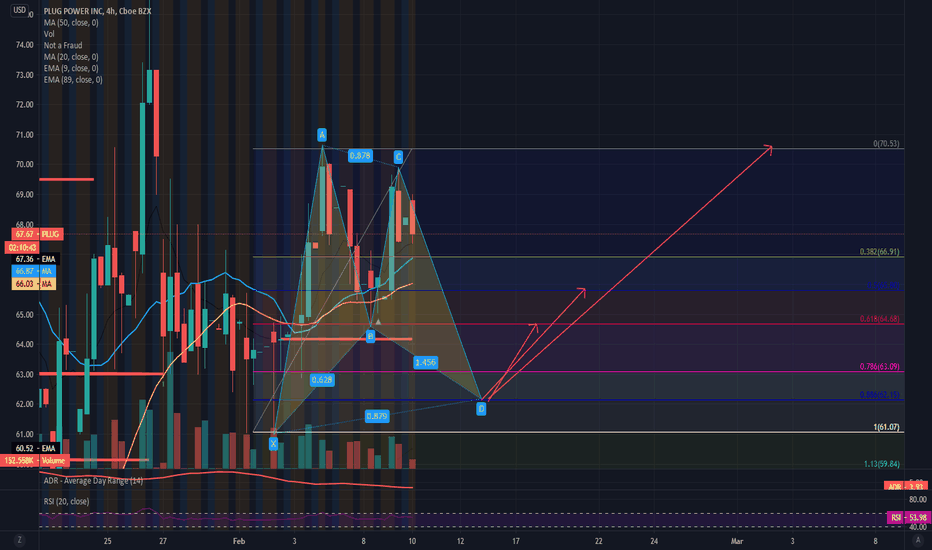Click the ADR 3.93 value label
Screen dimensions: 932x550
(906, 486)
